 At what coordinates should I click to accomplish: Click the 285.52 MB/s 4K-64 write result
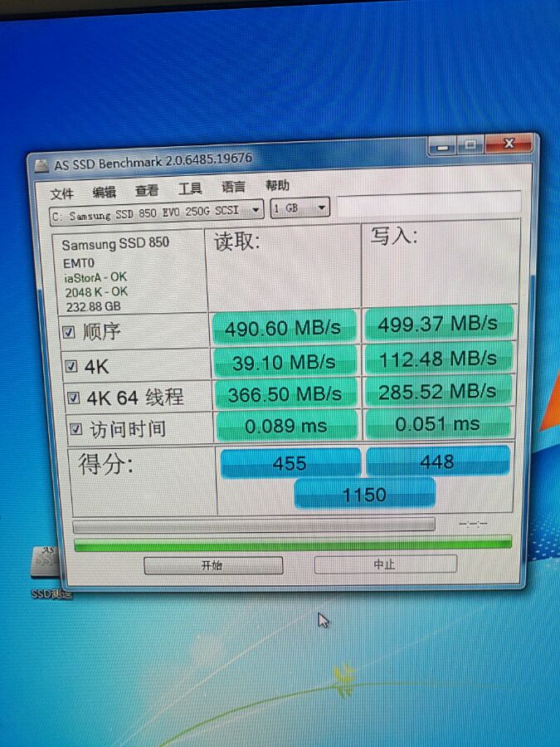(437, 392)
